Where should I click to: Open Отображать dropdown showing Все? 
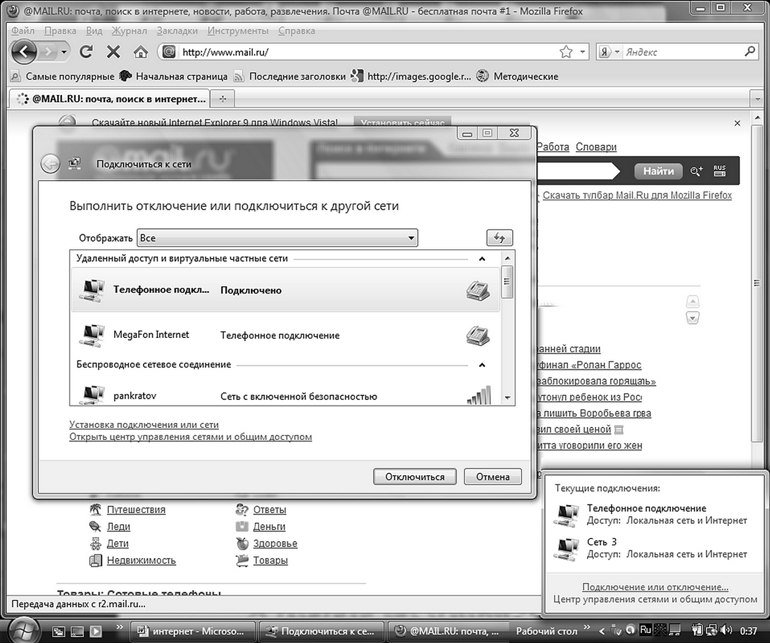coord(277,238)
